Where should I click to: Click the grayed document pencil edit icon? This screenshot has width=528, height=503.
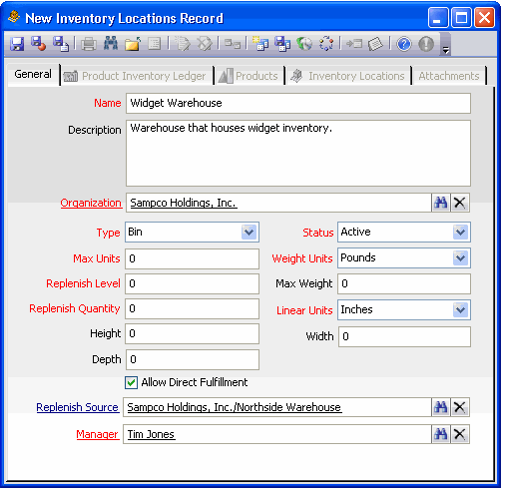183,44
